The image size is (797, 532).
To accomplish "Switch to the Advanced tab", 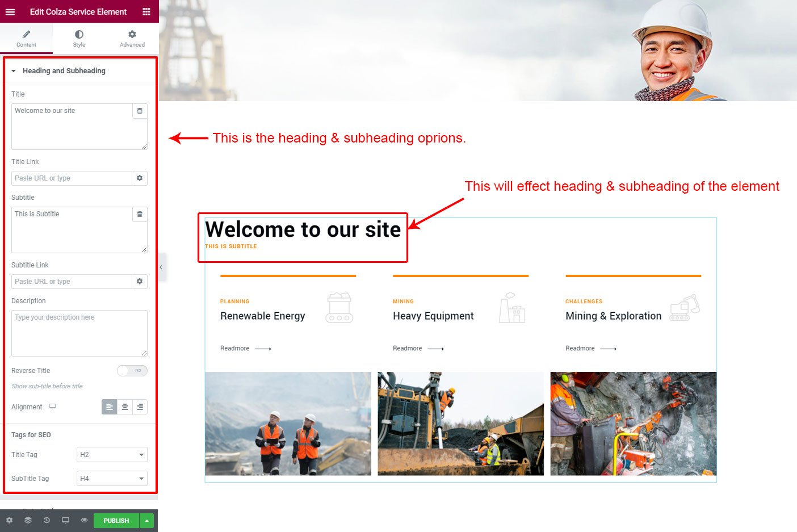I will (132, 38).
